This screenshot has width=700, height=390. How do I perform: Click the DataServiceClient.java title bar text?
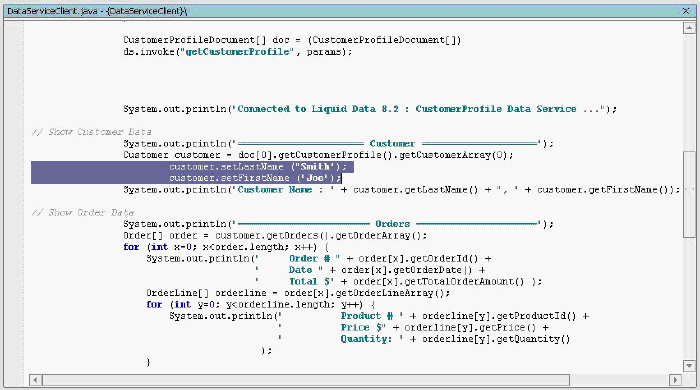97,11
